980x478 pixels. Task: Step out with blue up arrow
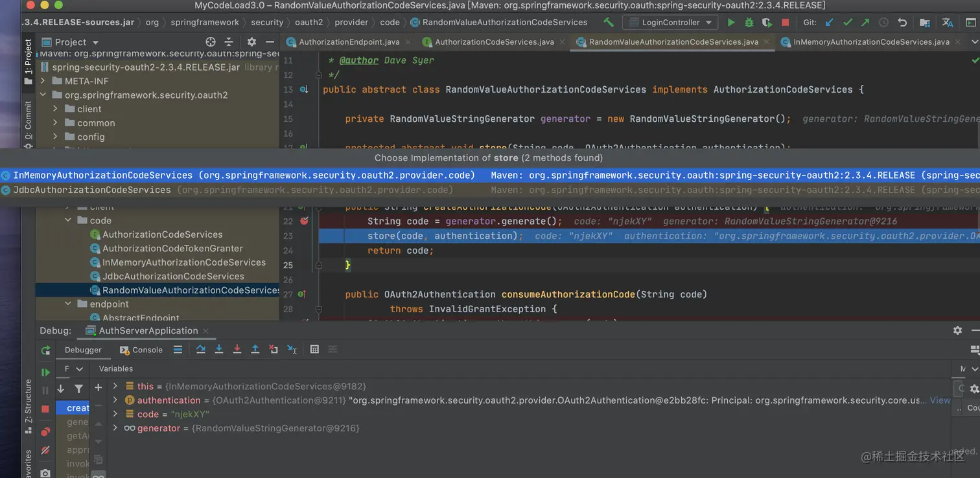[255, 349]
